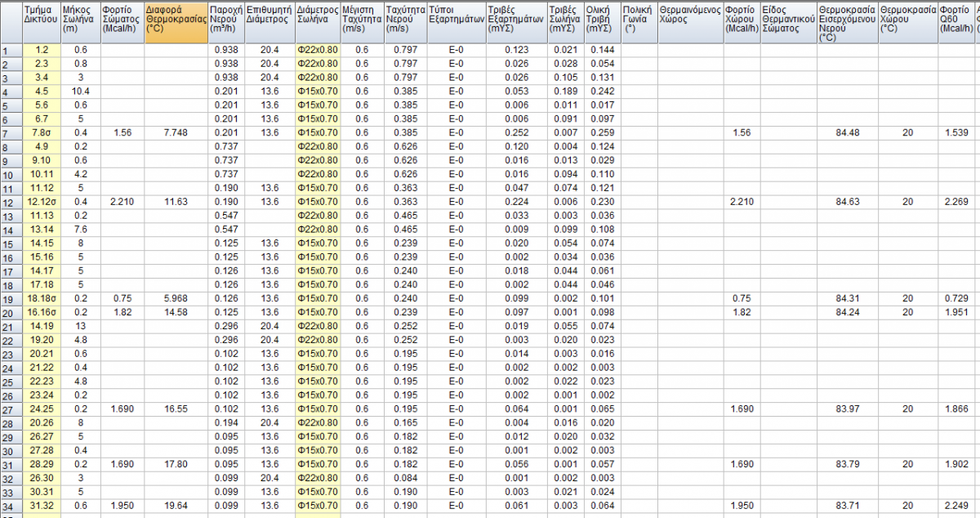This screenshot has width=980, height=518.
Task: Select the 'Θερμοκρασία Χώρου (°C)' column header
Action: 908,22
